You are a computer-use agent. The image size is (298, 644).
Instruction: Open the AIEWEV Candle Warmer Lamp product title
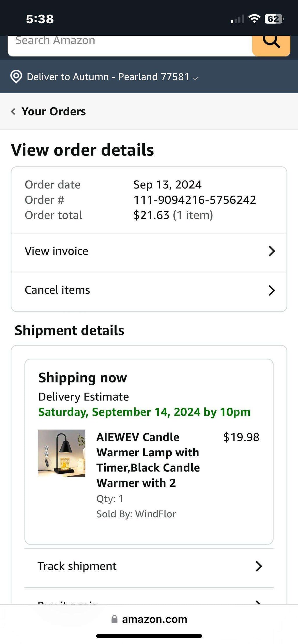[x=148, y=460]
